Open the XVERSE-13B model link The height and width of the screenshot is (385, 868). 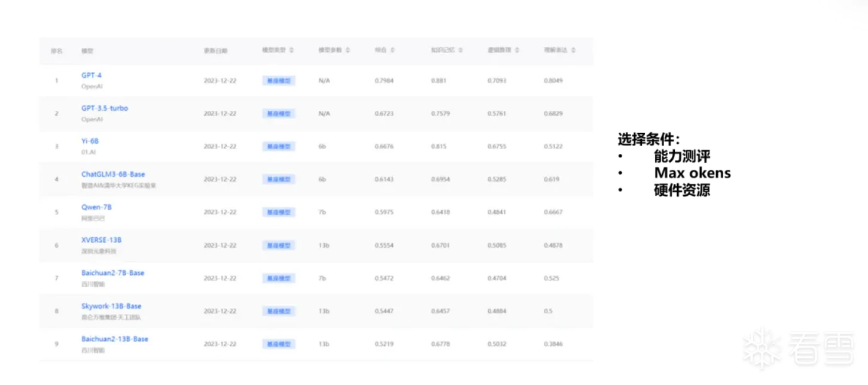(x=102, y=240)
